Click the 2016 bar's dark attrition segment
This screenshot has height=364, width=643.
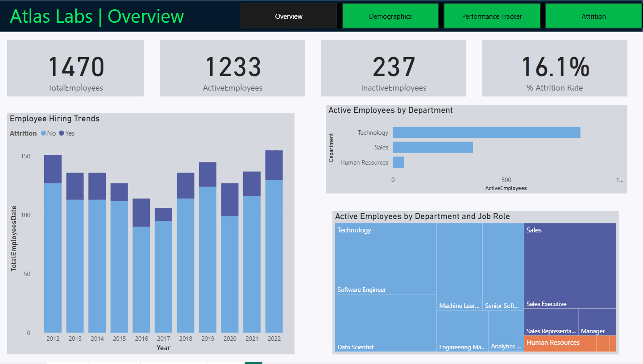(x=141, y=213)
